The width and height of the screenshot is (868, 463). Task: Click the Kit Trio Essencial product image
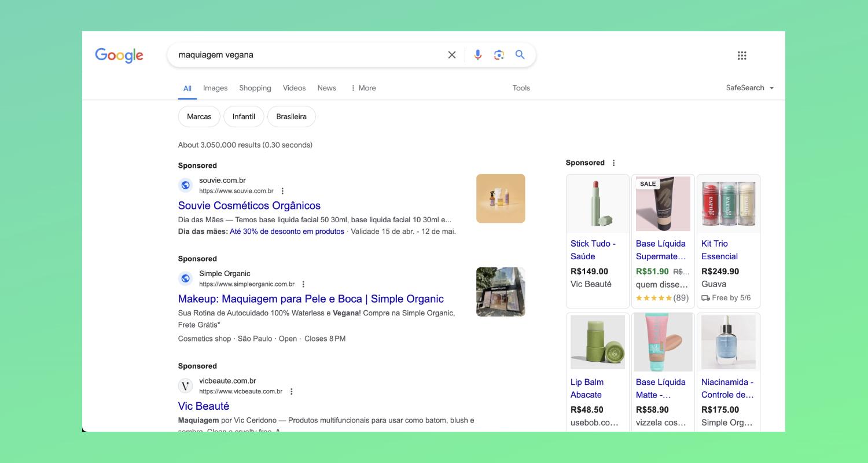728,204
